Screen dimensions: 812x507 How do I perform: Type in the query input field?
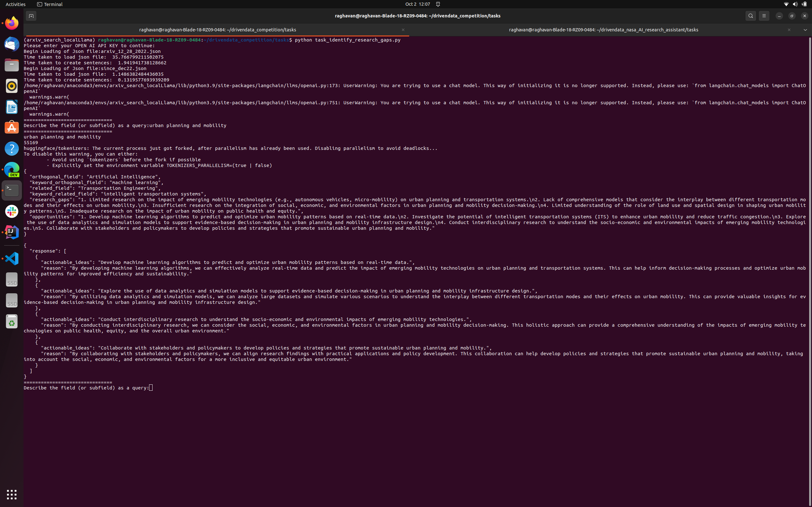pos(150,387)
